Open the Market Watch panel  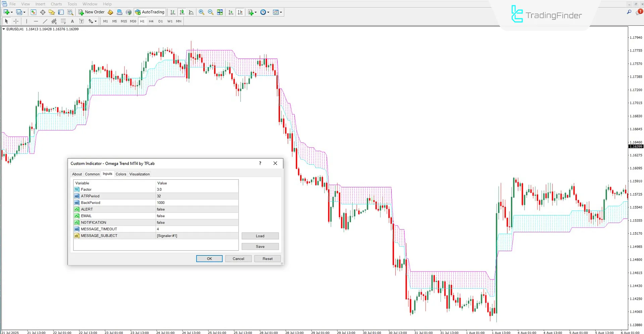(33, 12)
